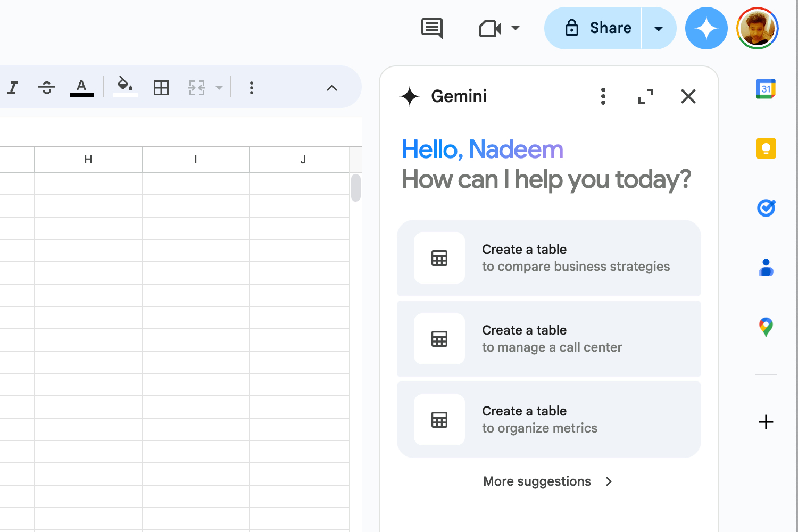
Task: Collapse the toolbar with the up chevron
Action: [x=332, y=88]
